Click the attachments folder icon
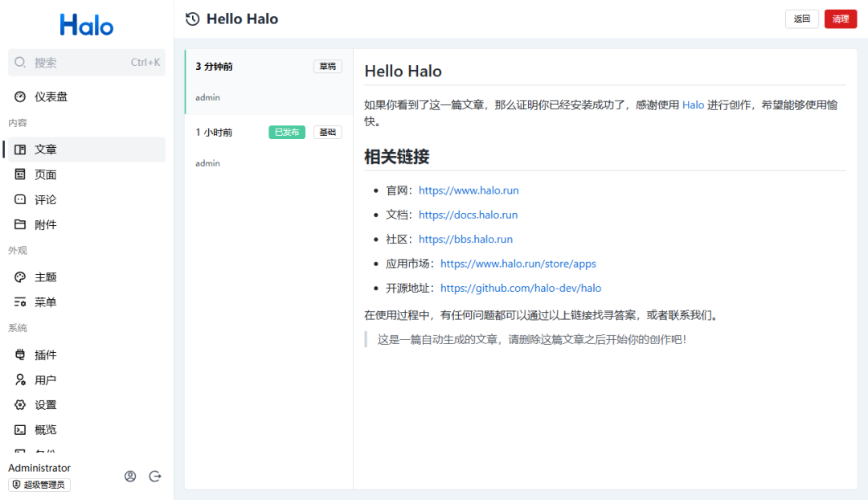 (20, 225)
